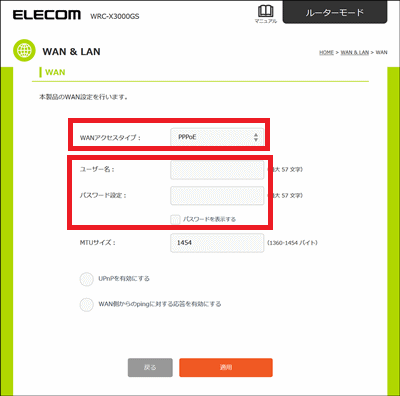This screenshot has height=396, width=400.
Task: Click the WAN & LAN page title
Action: (x=71, y=52)
